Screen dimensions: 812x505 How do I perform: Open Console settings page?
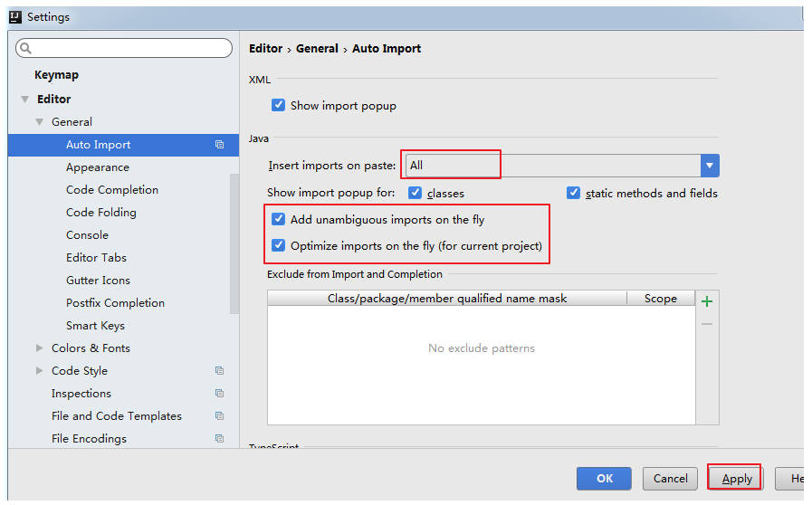pos(87,235)
